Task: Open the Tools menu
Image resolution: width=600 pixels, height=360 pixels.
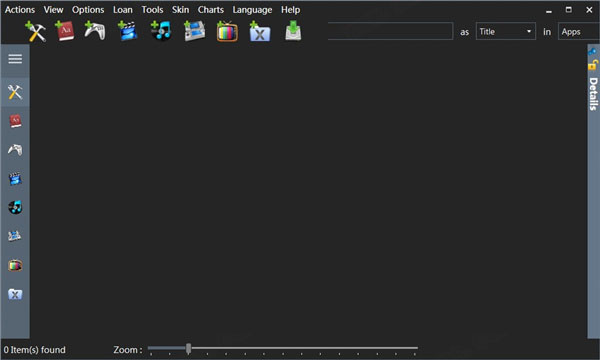Action: 152,10
